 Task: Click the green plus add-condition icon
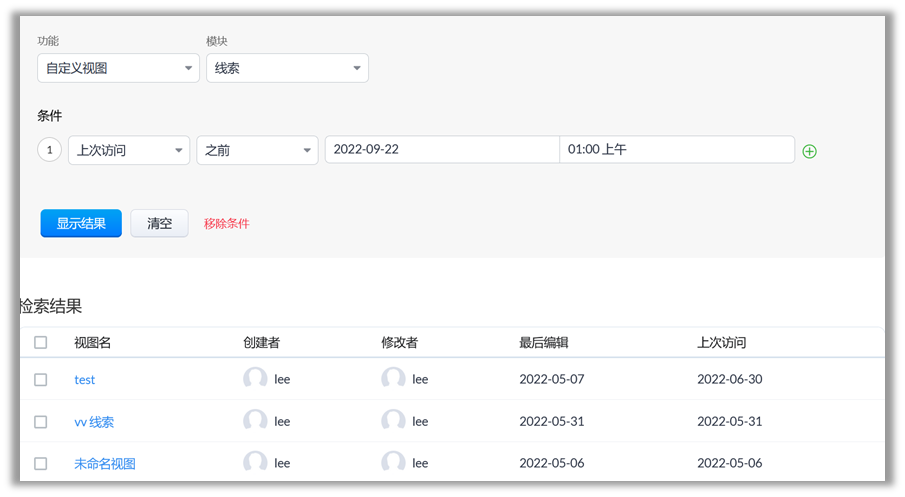810,152
